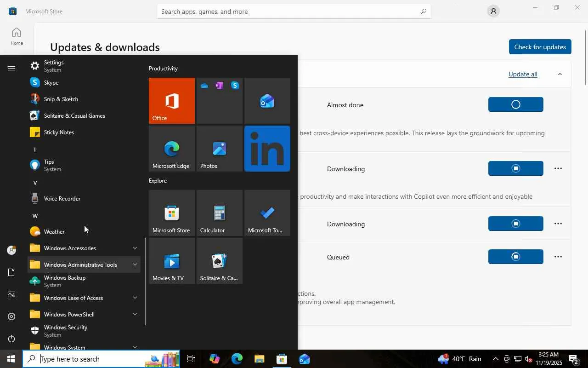Click the Power icon in Start rail

[11, 339]
